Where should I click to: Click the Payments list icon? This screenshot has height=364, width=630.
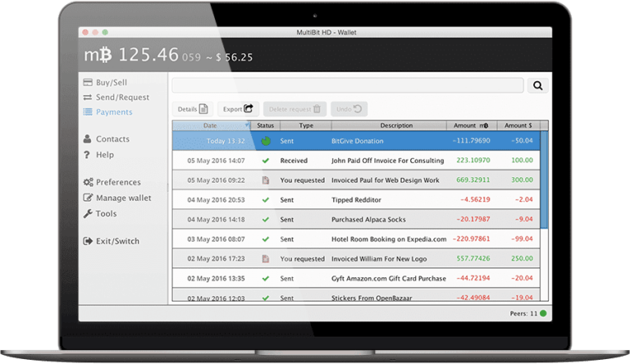tap(88, 112)
